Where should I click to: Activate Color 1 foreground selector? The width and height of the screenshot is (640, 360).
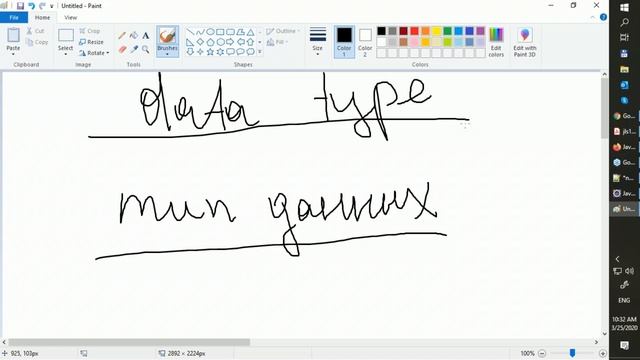click(x=344, y=42)
